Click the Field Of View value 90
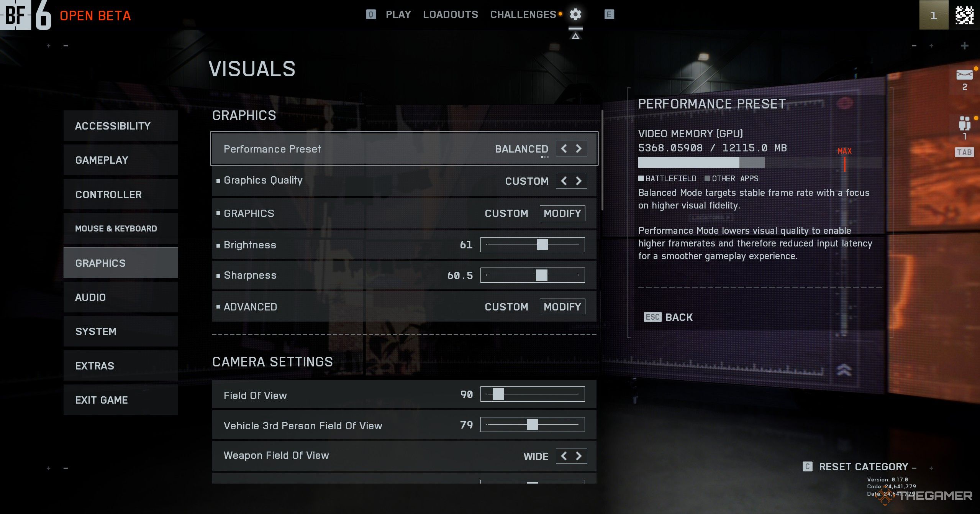The width and height of the screenshot is (980, 514). (467, 394)
